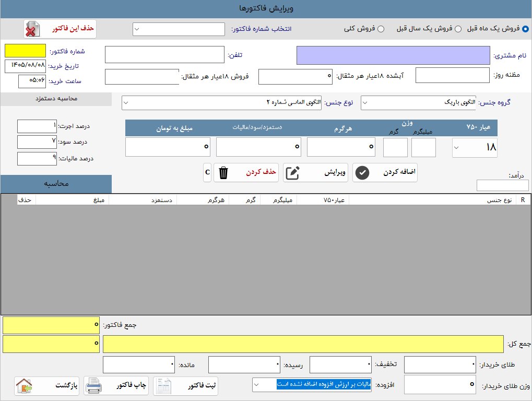Screen dimensions: 532x401
Task: Click the trash can icon on حذف کردن
Action: click(x=223, y=173)
